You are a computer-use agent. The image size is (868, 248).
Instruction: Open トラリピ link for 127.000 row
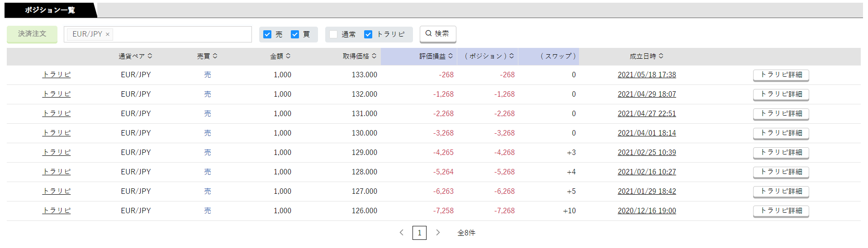(x=57, y=191)
